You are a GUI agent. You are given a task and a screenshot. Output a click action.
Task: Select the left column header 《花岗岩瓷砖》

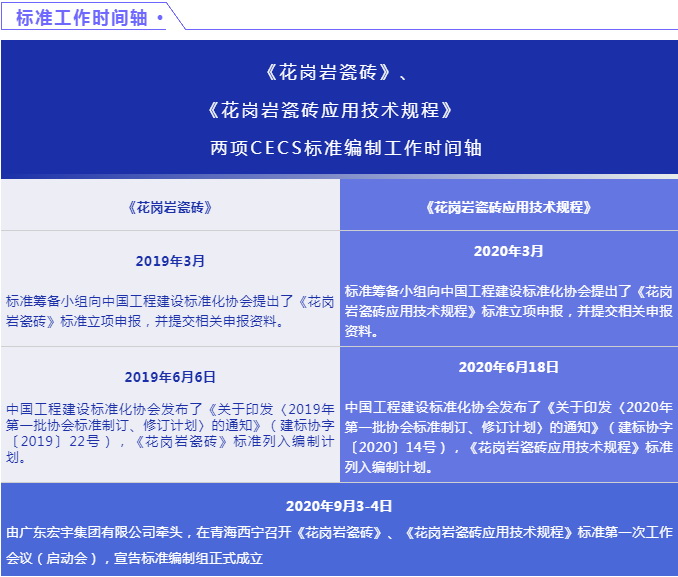coord(170,207)
